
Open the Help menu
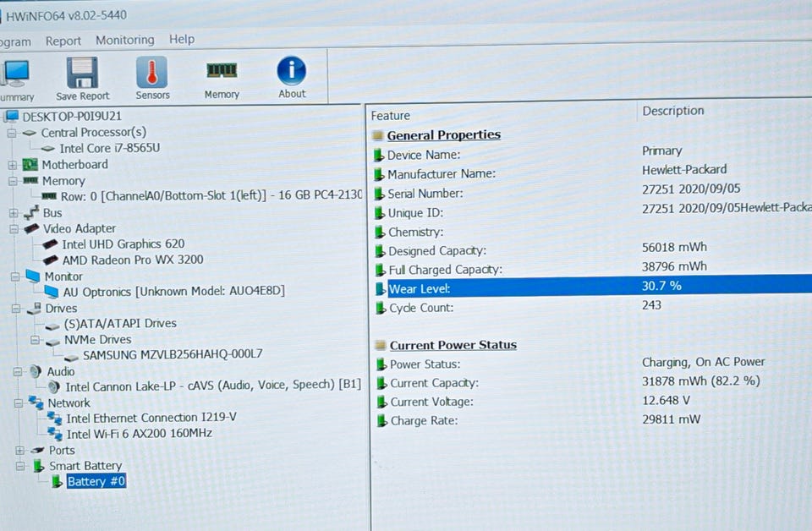[x=182, y=40]
